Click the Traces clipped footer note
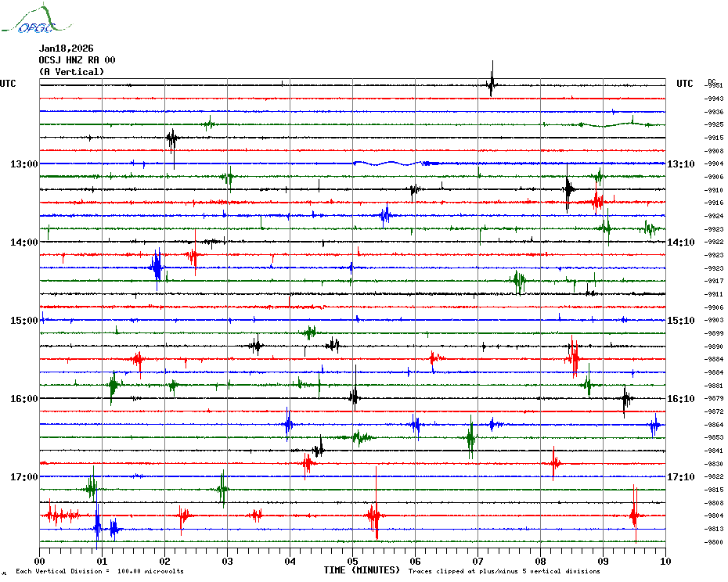The image size is (728, 582). coord(504,571)
